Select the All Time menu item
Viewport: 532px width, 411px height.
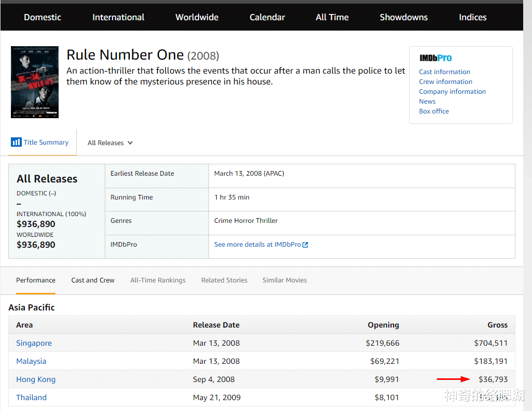pyautogui.click(x=332, y=17)
